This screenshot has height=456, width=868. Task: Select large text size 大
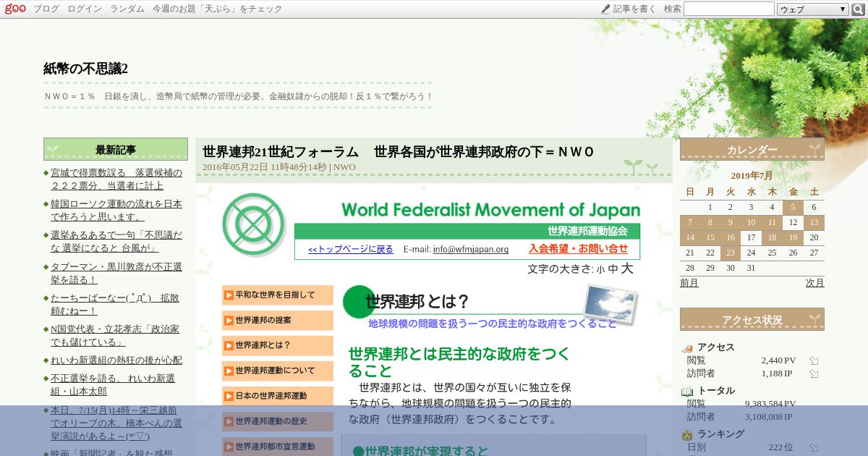pyautogui.click(x=627, y=269)
